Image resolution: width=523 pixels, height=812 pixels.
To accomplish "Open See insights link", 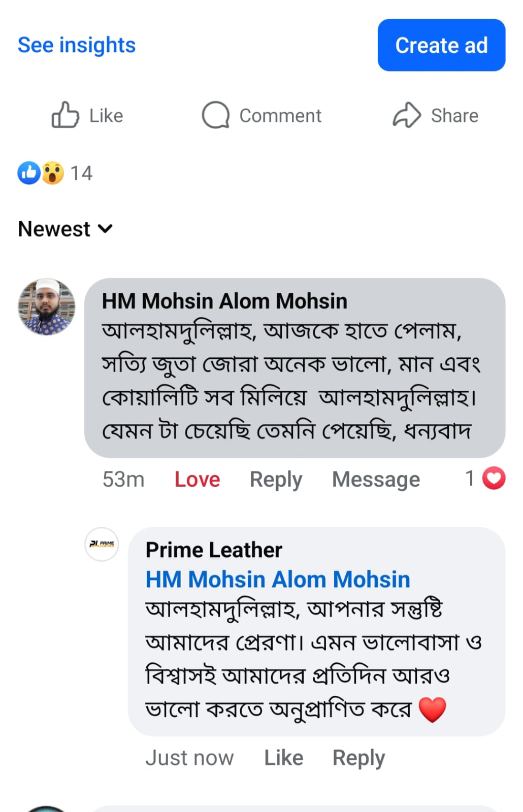I will pyautogui.click(x=77, y=45).
